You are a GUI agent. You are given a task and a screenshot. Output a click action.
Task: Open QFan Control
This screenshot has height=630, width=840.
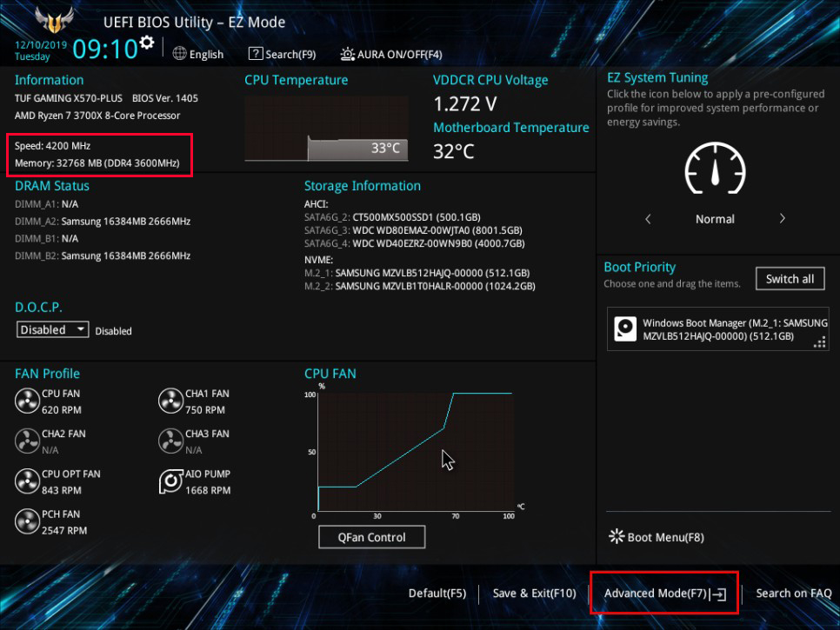pyautogui.click(x=372, y=537)
